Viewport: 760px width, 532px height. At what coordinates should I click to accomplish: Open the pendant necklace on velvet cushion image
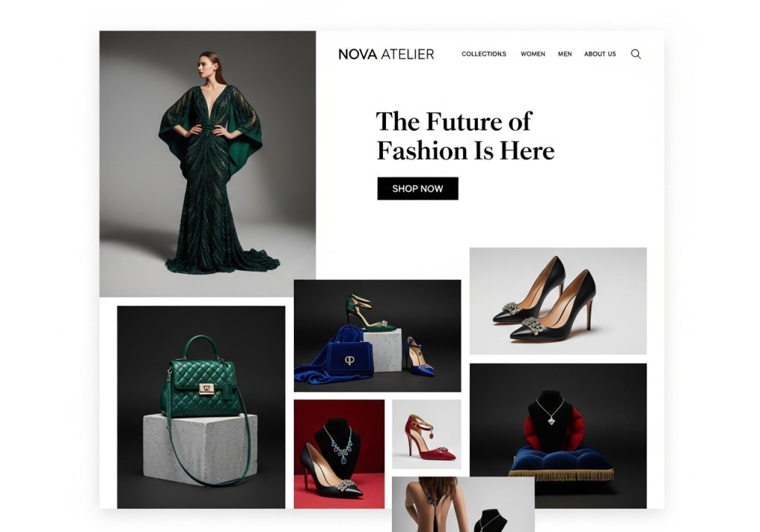[558, 436]
